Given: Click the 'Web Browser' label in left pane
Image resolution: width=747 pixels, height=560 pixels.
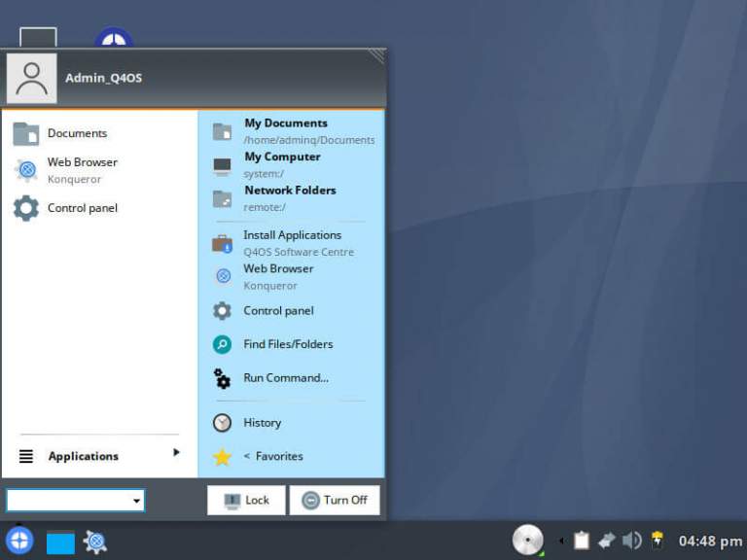Looking at the screenshot, I should click(x=83, y=162).
